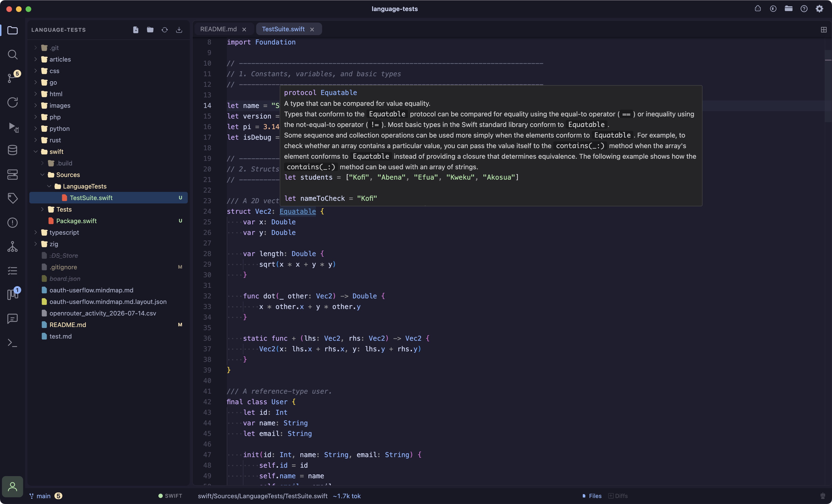Image resolution: width=832 pixels, height=504 pixels.
Task: Expand the Tests folder
Action: click(42, 209)
